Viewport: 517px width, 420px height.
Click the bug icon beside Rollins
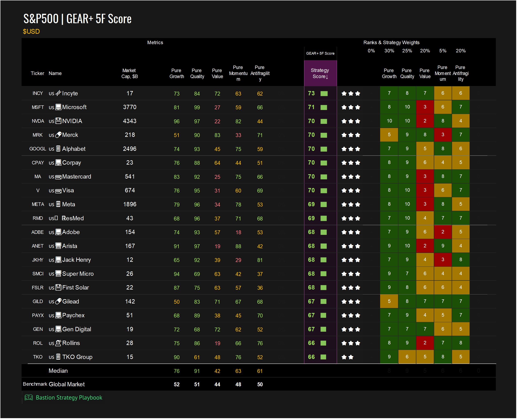(58, 343)
